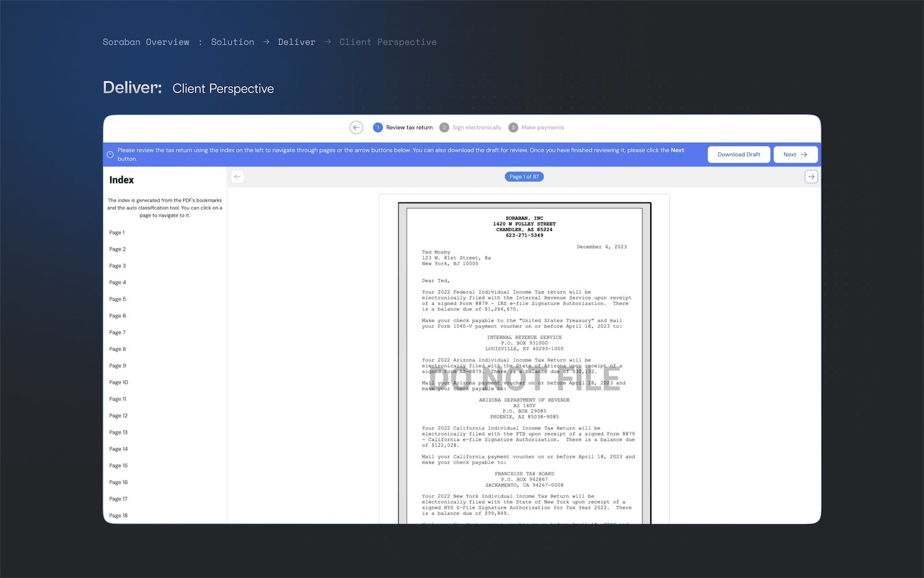Go to previous page with left arrow
924x578 pixels.
coord(237,177)
